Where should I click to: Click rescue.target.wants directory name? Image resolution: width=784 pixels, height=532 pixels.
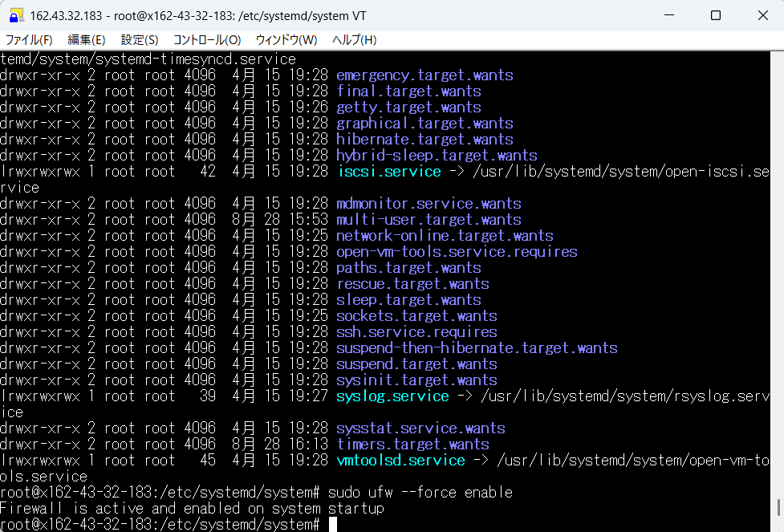click(412, 283)
